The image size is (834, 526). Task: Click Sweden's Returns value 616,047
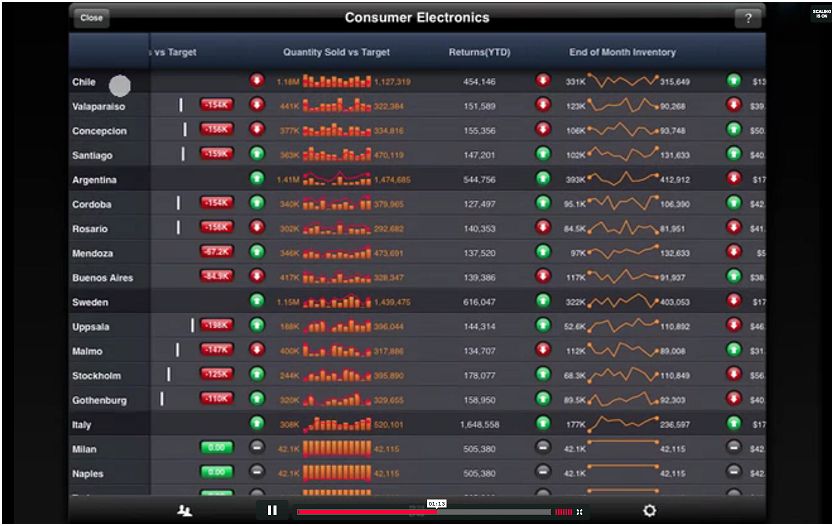click(x=479, y=302)
